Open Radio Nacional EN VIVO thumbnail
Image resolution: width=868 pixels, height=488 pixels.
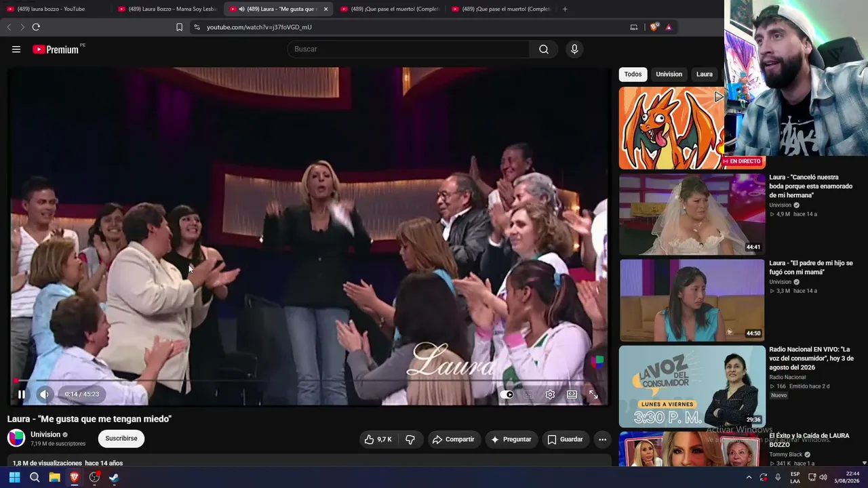[692, 386]
